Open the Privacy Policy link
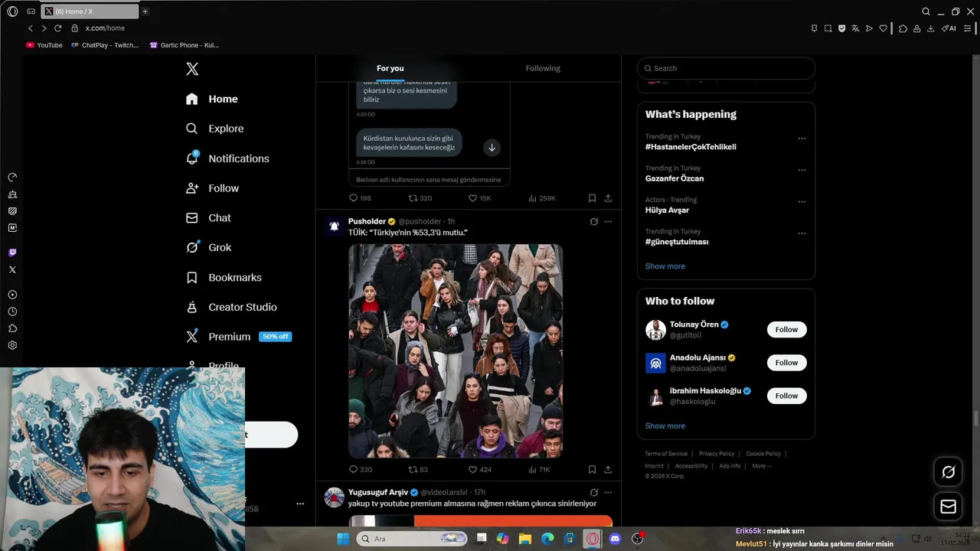The width and height of the screenshot is (980, 551). click(717, 454)
